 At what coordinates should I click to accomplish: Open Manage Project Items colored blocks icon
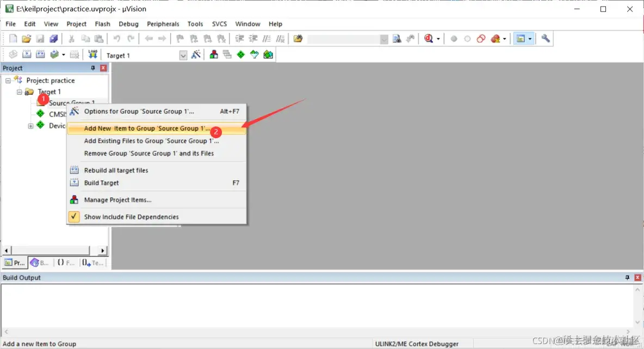[x=214, y=54]
